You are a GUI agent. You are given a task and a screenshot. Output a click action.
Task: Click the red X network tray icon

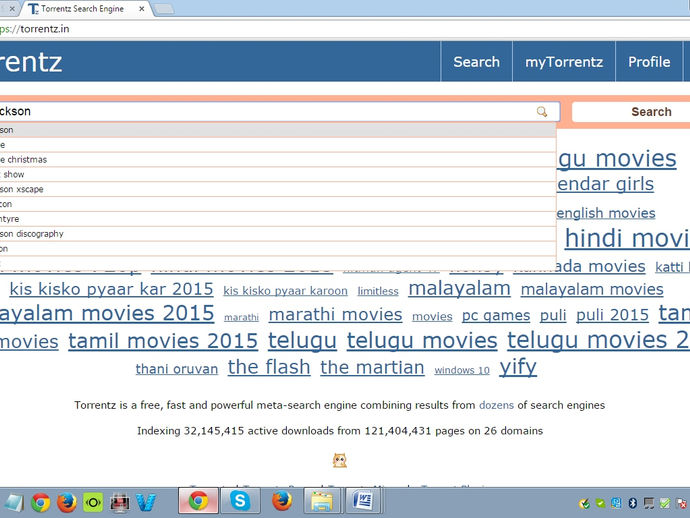coord(681,503)
